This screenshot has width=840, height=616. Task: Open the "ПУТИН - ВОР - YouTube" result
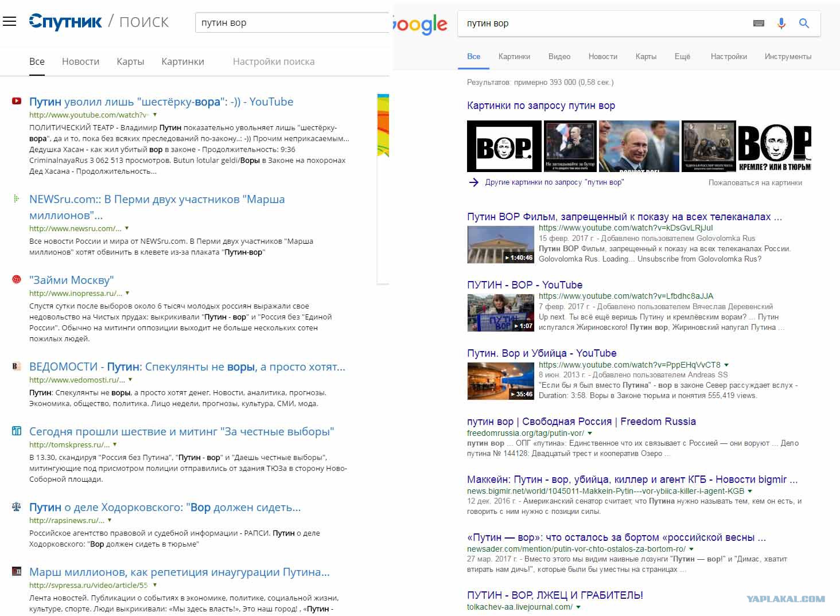524,285
